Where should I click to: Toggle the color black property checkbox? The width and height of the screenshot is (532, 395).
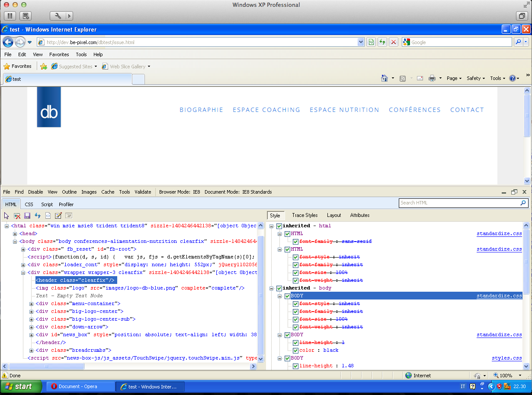(x=295, y=350)
